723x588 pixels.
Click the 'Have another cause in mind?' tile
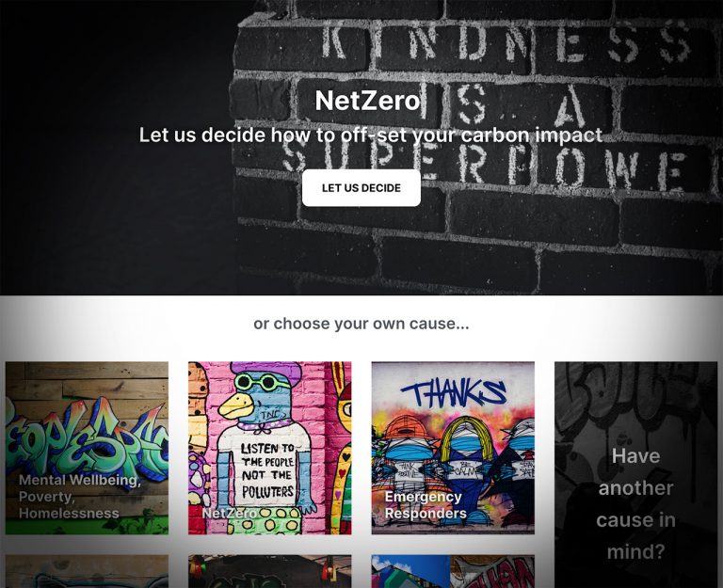click(x=635, y=475)
